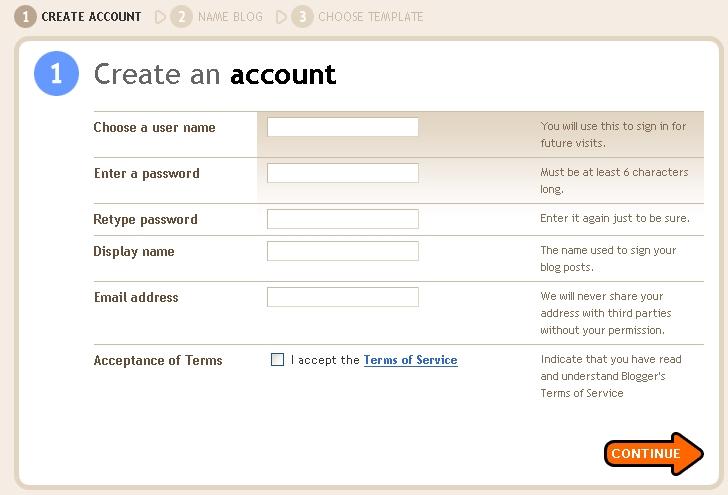Select the CHOOSE TEMPLATE step label
The image size is (728, 495).
370,17
